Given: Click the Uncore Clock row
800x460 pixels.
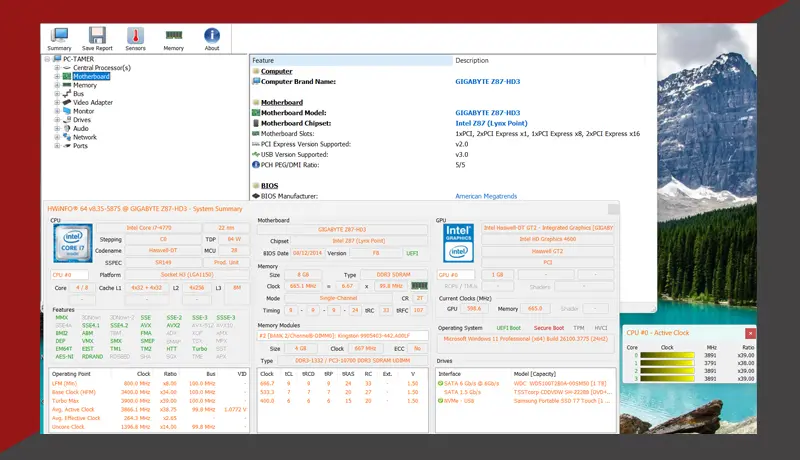Looking at the screenshot, I should 149,427.
